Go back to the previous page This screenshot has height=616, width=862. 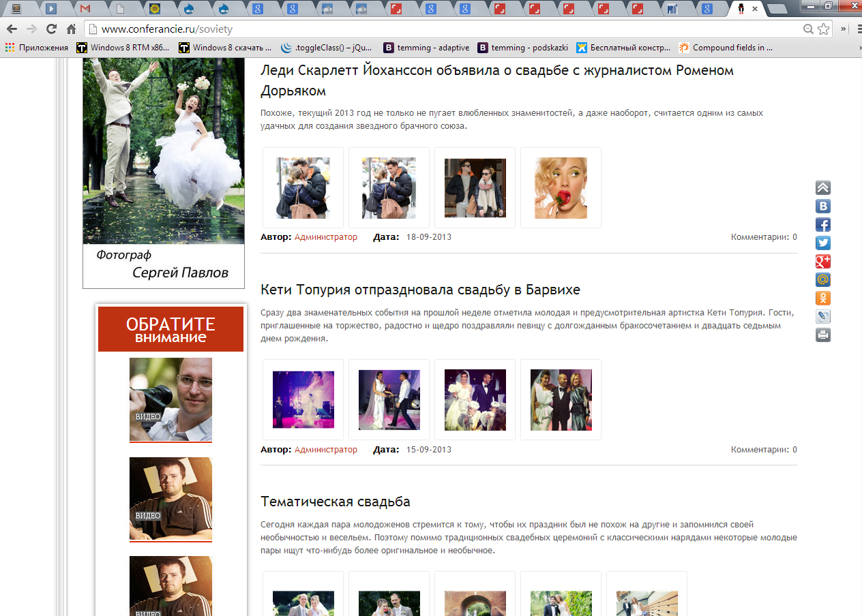(x=12, y=29)
